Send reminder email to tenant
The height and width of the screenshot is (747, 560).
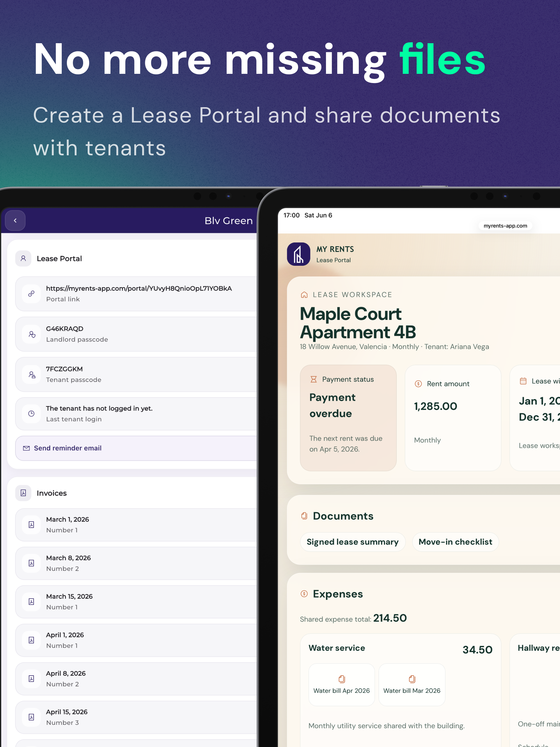(136, 448)
